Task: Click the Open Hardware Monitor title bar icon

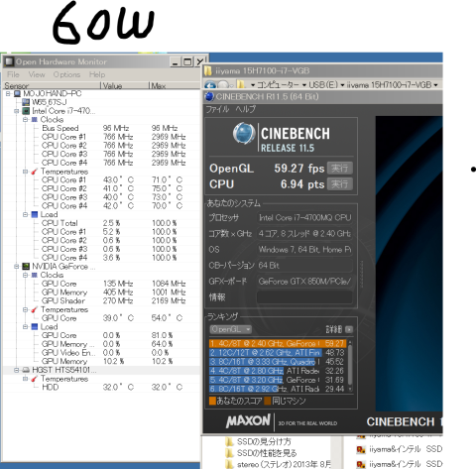Action: pos(9,61)
